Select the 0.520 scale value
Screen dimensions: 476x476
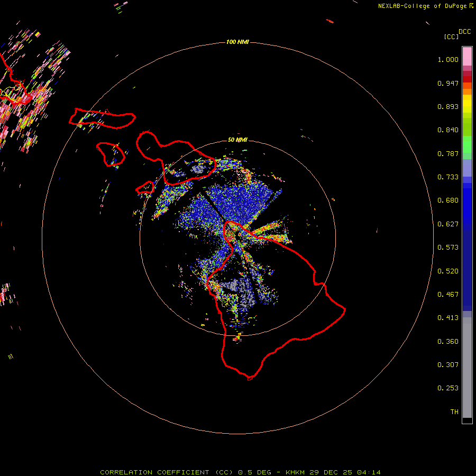pos(448,271)
